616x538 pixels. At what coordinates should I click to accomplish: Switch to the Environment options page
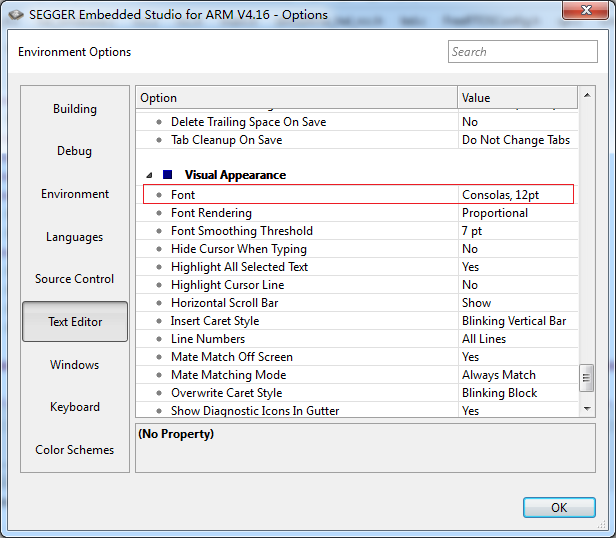[75, 194]
